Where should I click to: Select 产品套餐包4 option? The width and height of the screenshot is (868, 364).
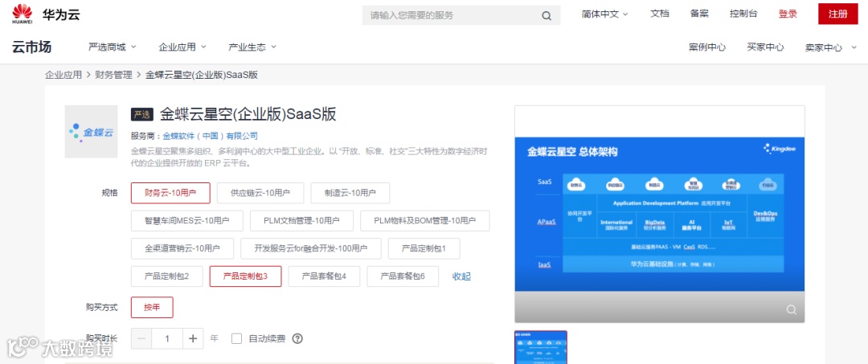(324, 276)
